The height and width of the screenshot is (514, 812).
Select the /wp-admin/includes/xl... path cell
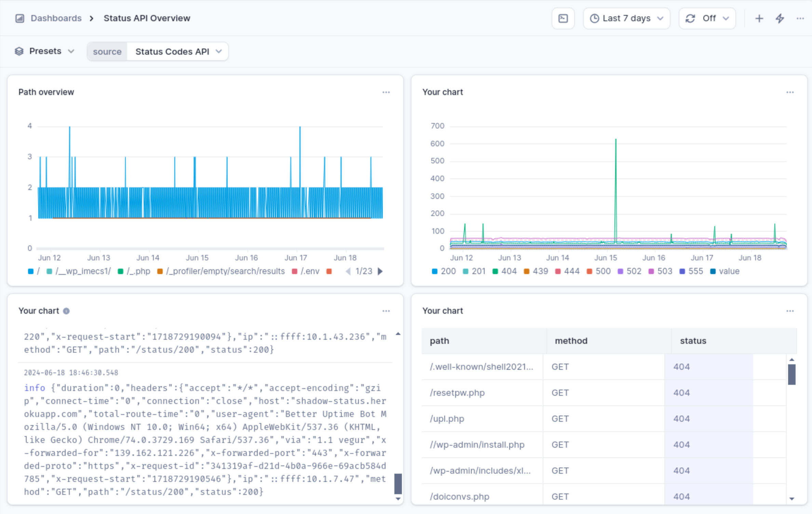coord(482,471)
